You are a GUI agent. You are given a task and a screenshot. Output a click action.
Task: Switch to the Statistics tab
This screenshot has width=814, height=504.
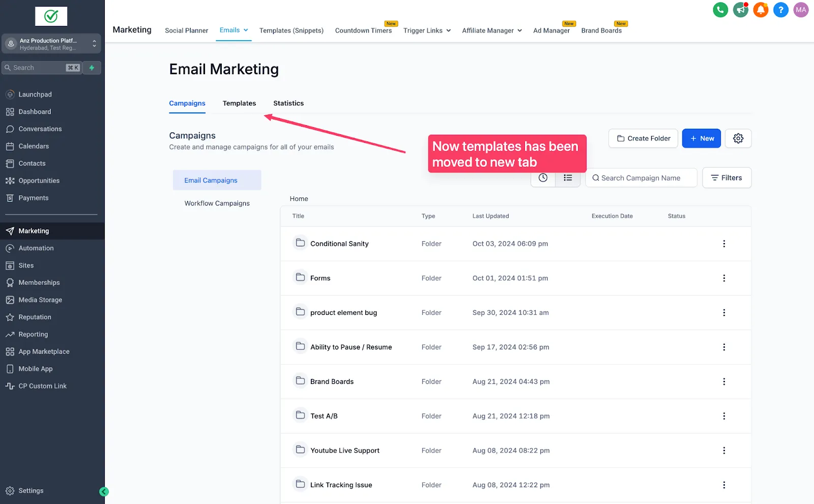pyautogui.click(x=288, y=103)
